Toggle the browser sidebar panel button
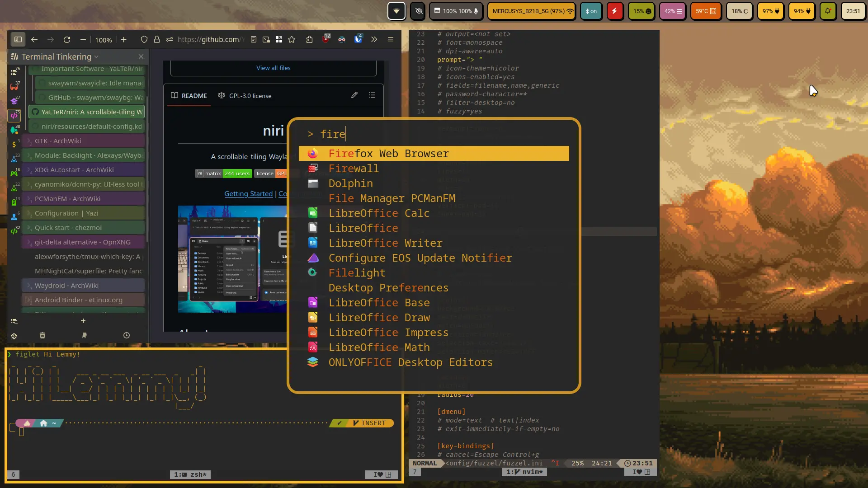868x488 pixels. (x=18, y=40)
